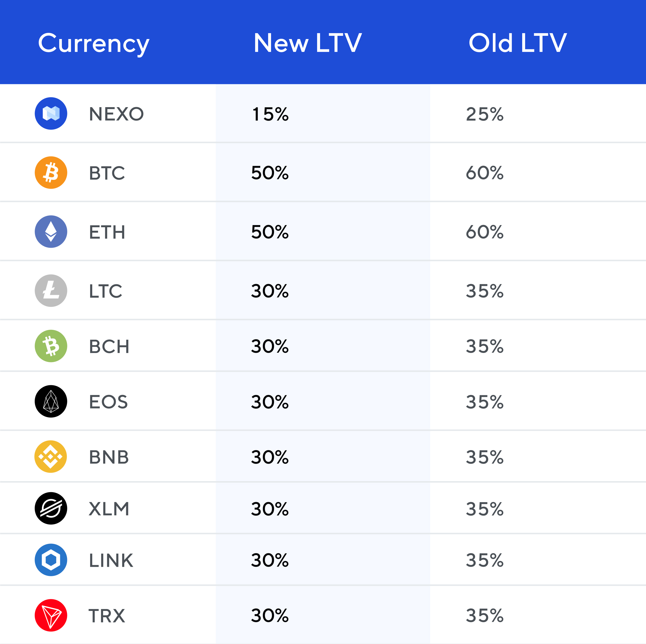Screen dimensions: 646x644
Task: Click the orange Bitcoin BTC icon
Action: click(x=51, y=173)
